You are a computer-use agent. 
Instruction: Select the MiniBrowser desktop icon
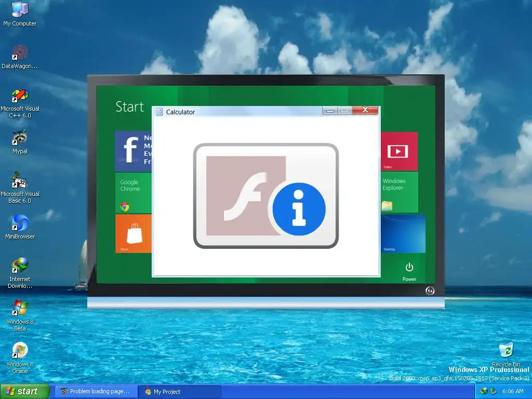point(20,227)
